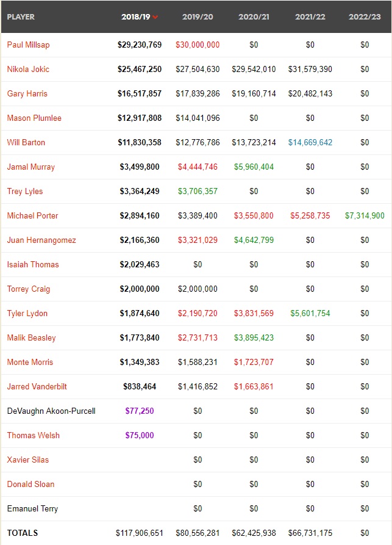Open the Michael Porter link
392x545 pixels.
click(x=33, y=215)
